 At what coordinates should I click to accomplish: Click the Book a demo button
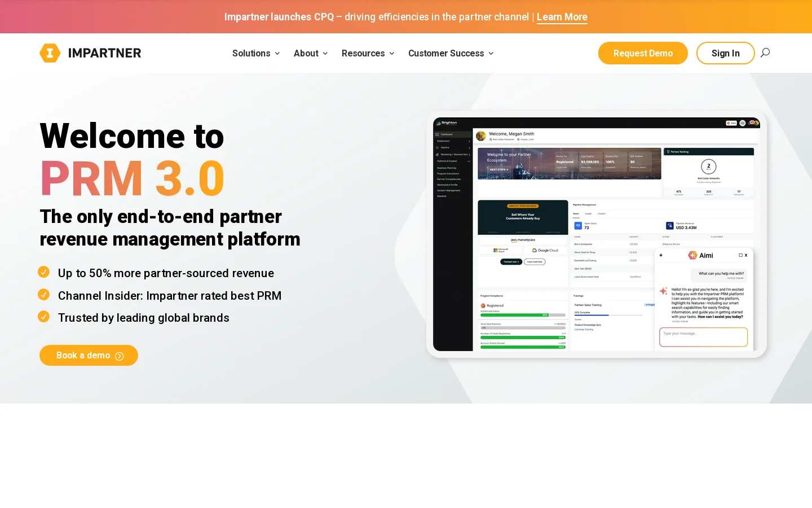[89, 356]
